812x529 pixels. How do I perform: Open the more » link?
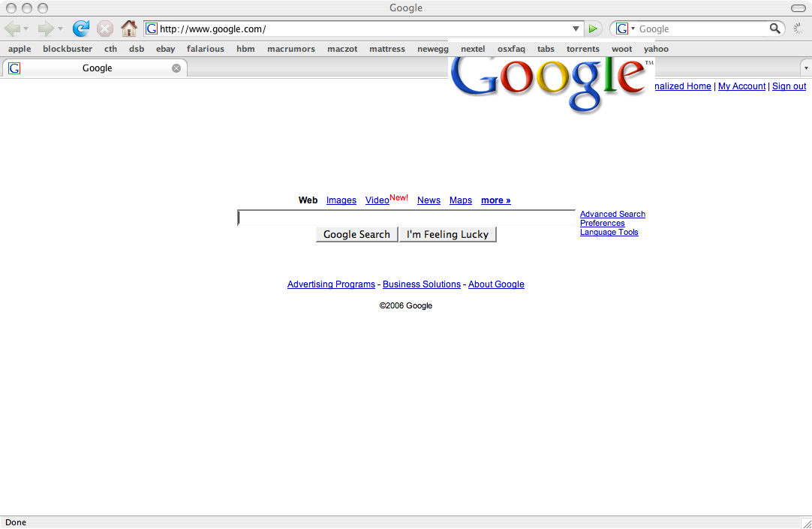tap(495, 200)
